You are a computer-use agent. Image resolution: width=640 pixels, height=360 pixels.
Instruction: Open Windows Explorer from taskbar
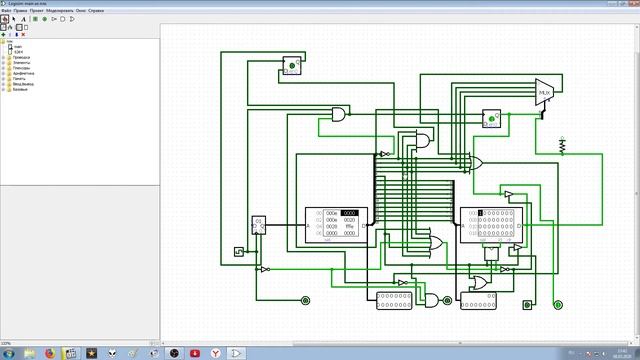[x=29, y=353]
